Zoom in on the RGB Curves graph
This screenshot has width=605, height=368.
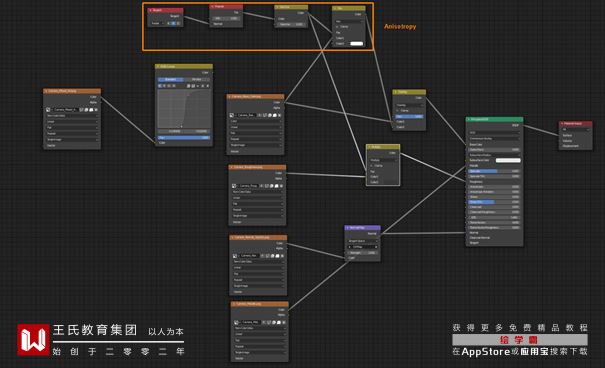[x=188, y=86]
